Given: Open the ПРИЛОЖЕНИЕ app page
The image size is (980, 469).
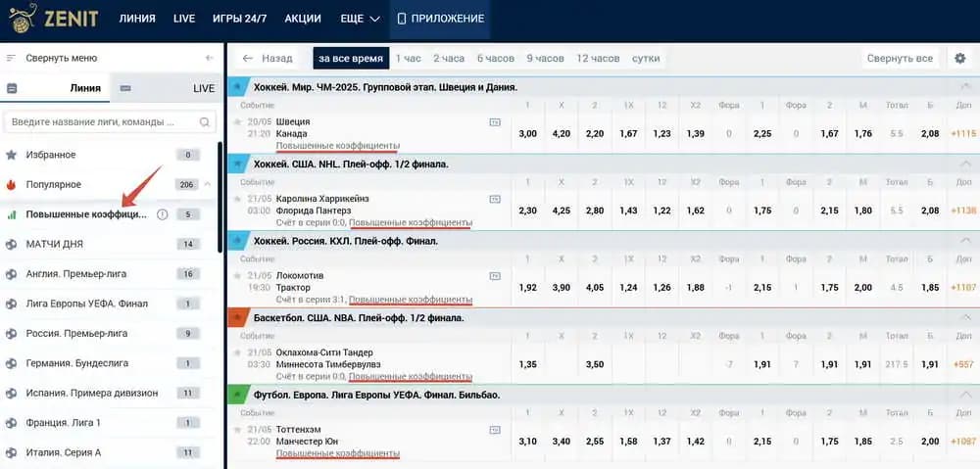Looking at the screenshot, I should (440, 19).
